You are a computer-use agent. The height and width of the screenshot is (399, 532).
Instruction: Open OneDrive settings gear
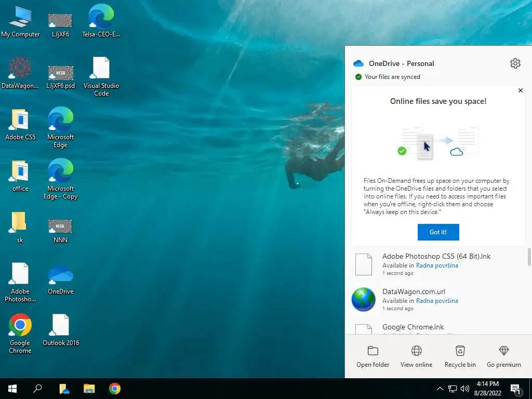click(515, 63)
